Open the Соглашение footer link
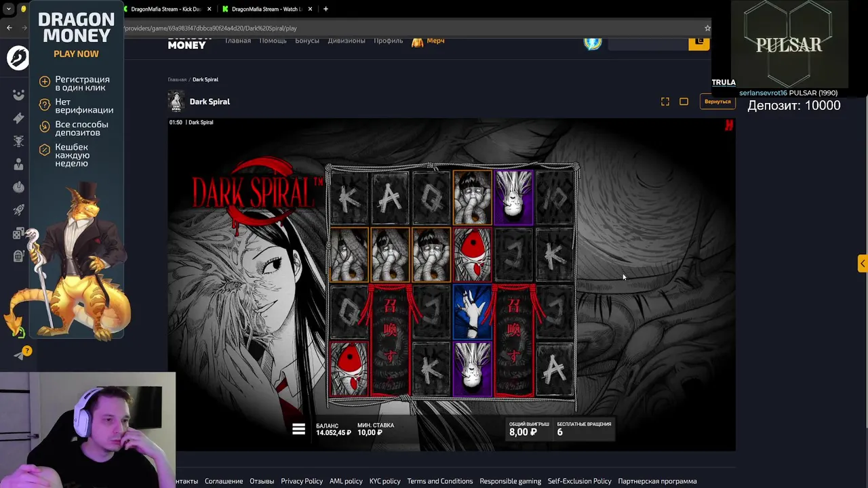 pyautogui.click(x=224, y=481)
